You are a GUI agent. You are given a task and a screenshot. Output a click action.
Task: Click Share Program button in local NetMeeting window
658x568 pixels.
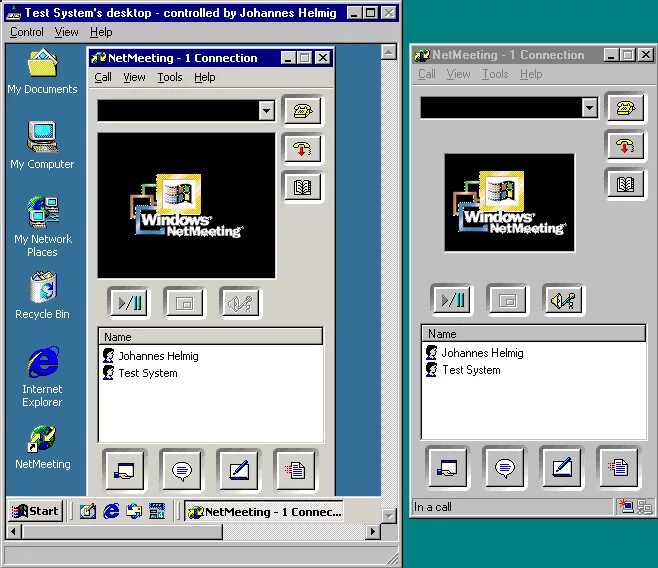(x=447, y=467)
